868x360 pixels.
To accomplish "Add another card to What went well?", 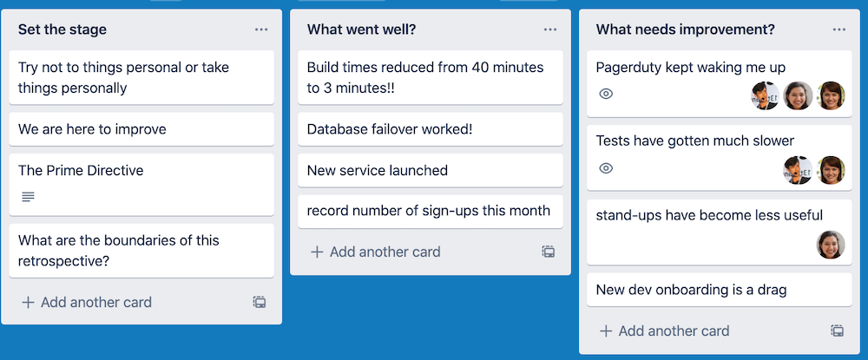I will coord(375,252).
